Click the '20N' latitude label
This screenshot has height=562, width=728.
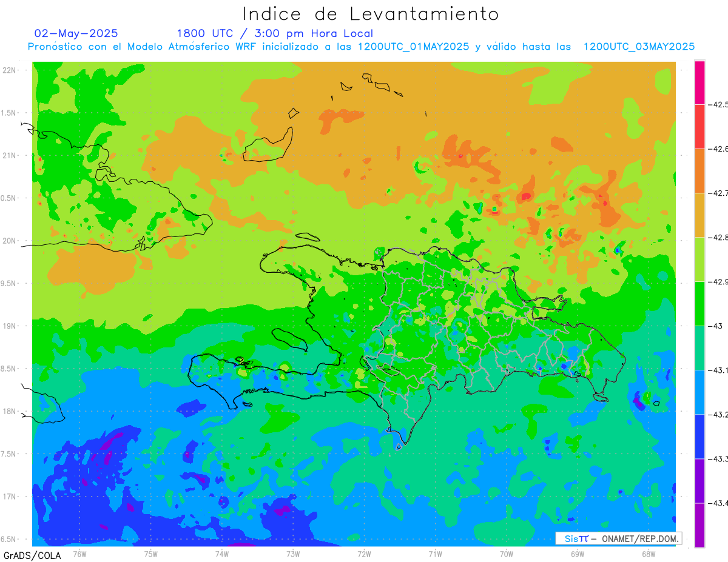[10, 241]
